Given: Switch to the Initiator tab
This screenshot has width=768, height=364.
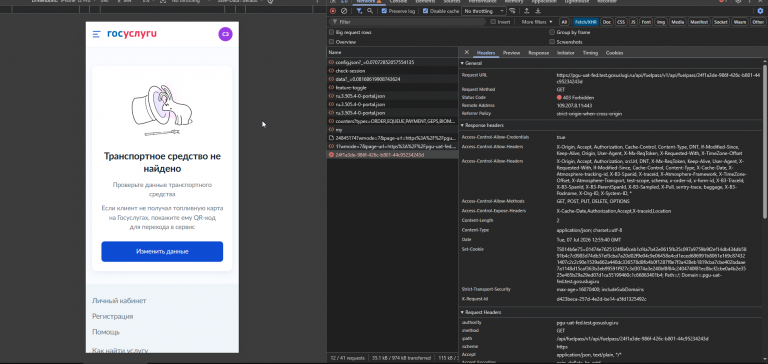Looking at the screenshot, I should 566,53.
